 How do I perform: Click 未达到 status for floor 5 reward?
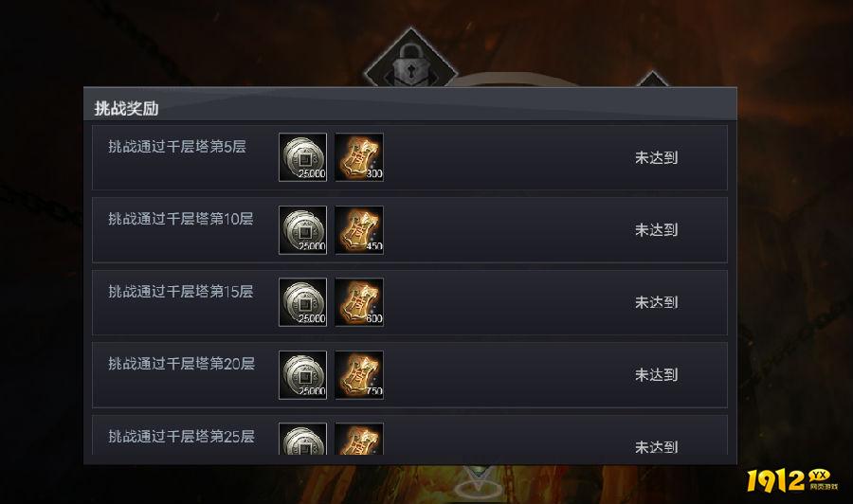pyautogui.click(x=656, y=157)
